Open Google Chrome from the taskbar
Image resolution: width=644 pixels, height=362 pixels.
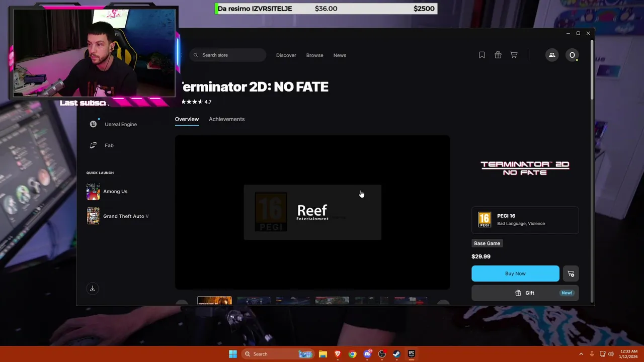[x=353, y=354]
